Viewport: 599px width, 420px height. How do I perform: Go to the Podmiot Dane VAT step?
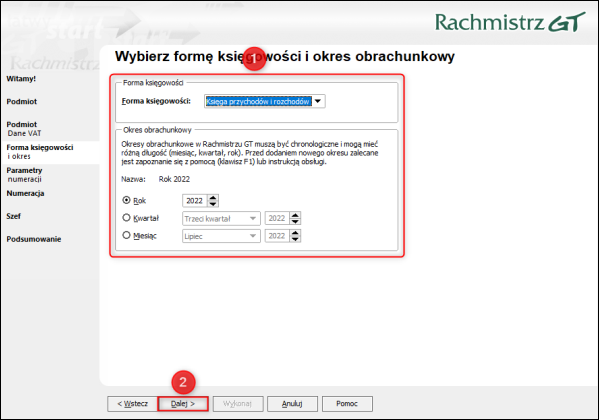(24, 129)
